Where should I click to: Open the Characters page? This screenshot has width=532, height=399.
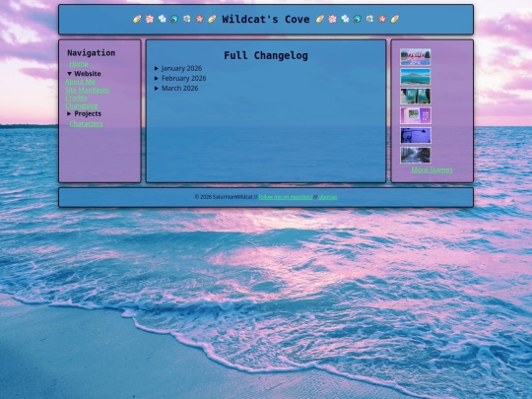86,124
